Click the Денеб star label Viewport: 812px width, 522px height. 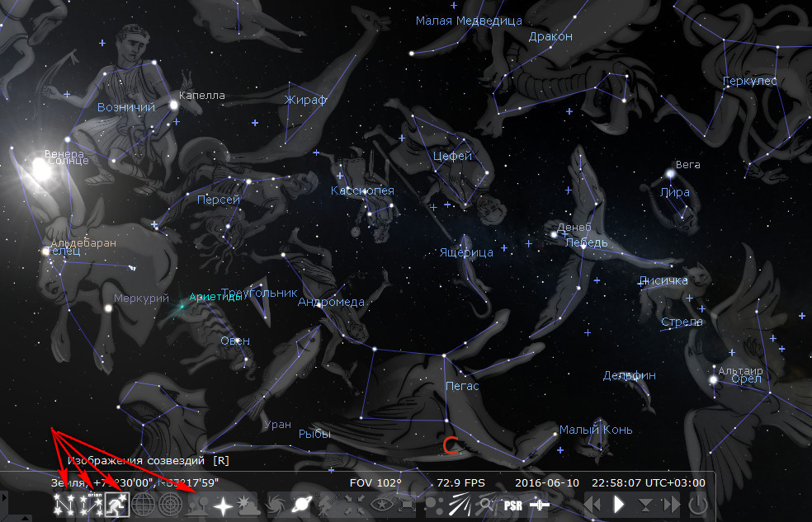point(574,227)
